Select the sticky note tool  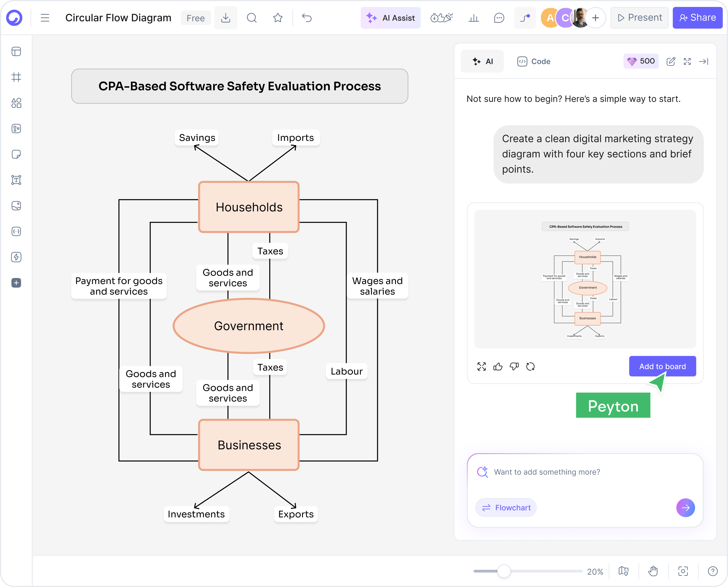pos(16,154)
